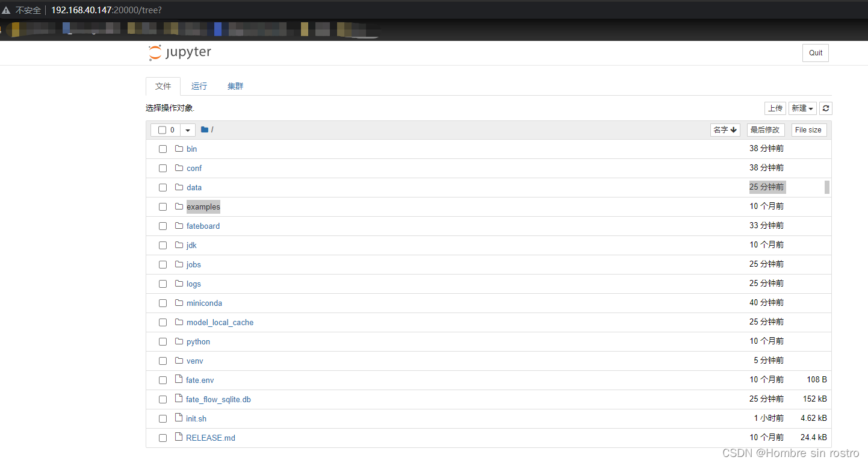This screenshot has height=463, width=868.
Task: Select the data folder checkbox
Action: coord(163,188)
